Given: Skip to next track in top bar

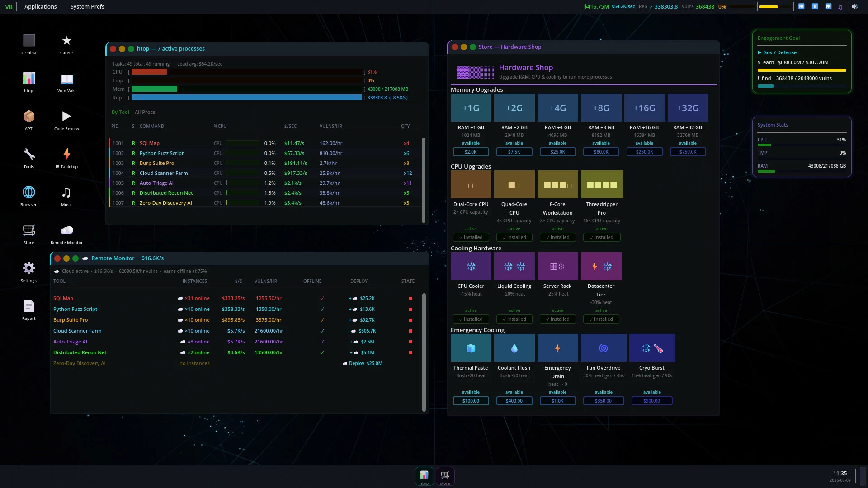Looking at the screenshot, I should [x=828, y=6].
